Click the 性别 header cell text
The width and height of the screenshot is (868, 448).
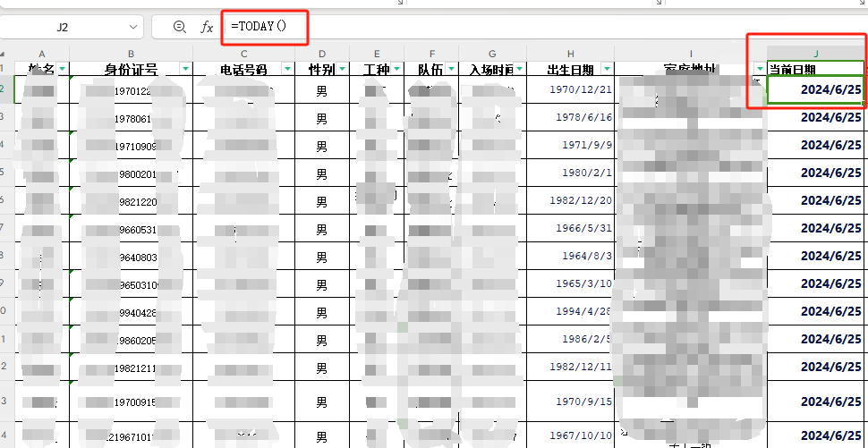321,69
